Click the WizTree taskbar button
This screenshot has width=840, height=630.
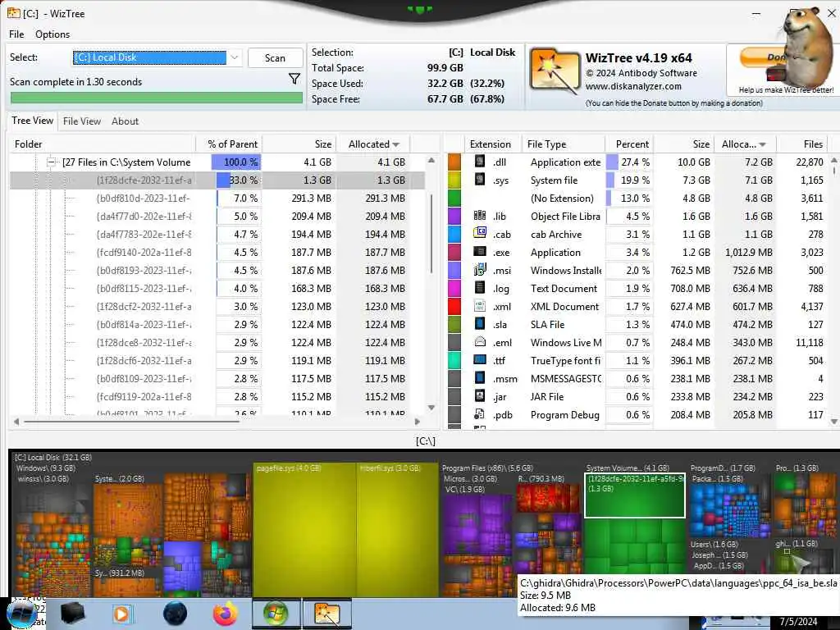pos(327,614)
